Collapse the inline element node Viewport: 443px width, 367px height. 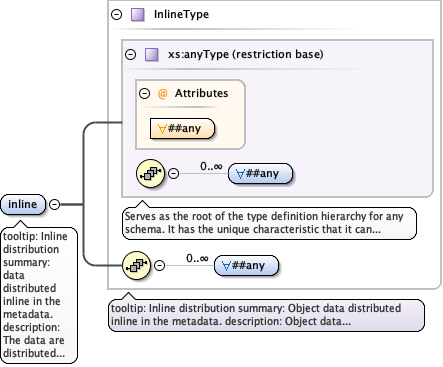(55, 204)
